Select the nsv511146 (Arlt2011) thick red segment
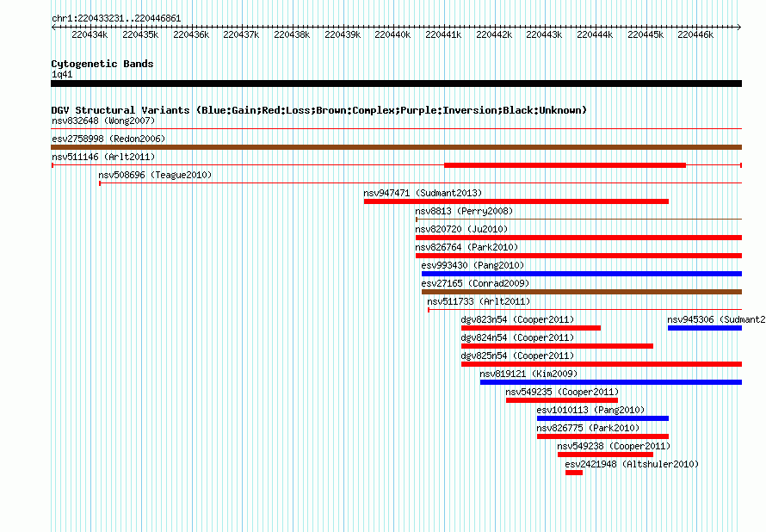Image resolution: width=766 pixels, height=532 pixels. [x=565, y=165]
